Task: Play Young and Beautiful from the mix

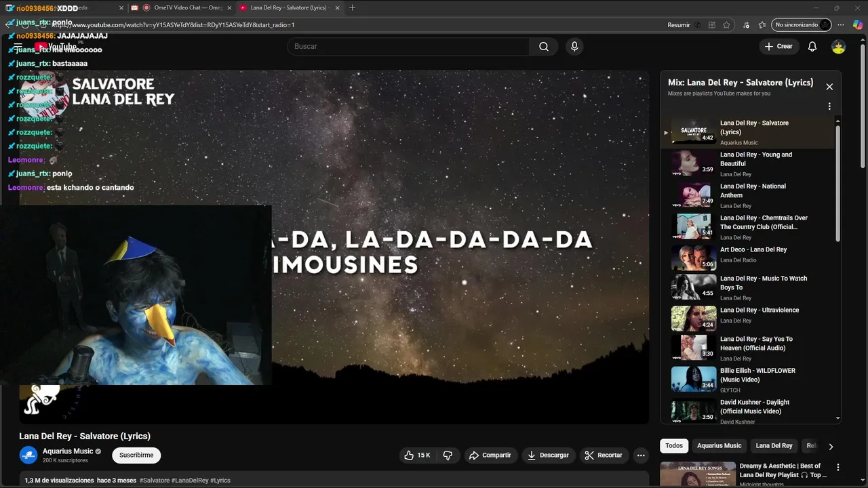Action: click(x=748, y=163)
